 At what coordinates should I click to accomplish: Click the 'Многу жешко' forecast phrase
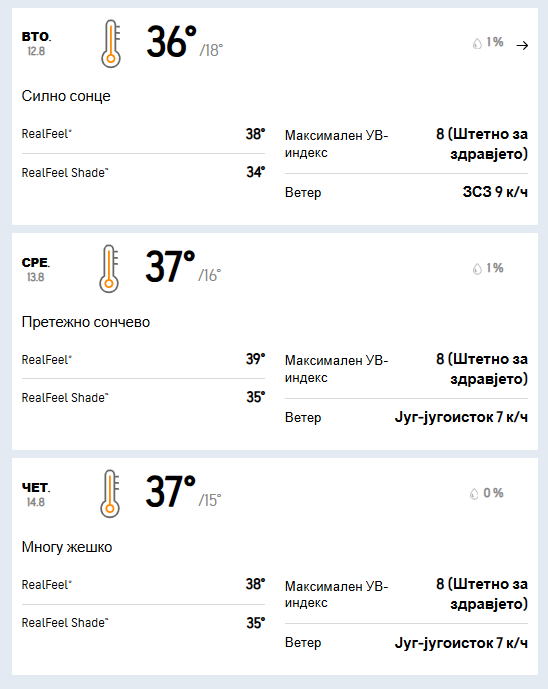pyautogui.click(x=67, y=547)
